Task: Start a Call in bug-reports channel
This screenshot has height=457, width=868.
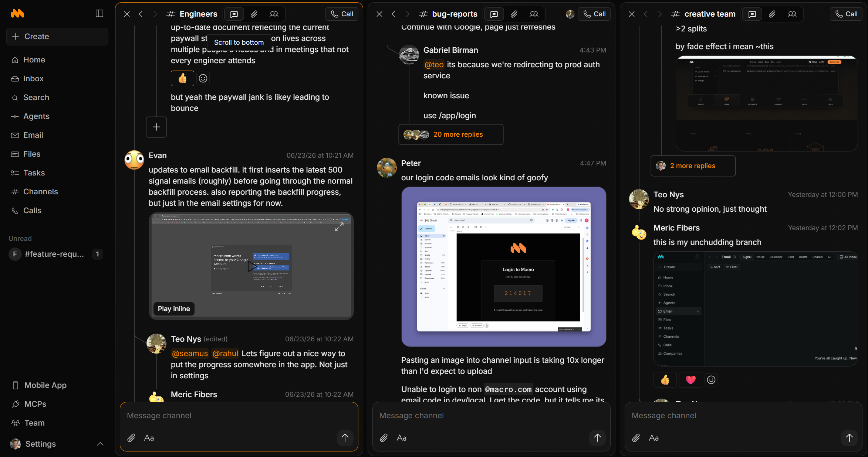Action: (x=594, y=14)
